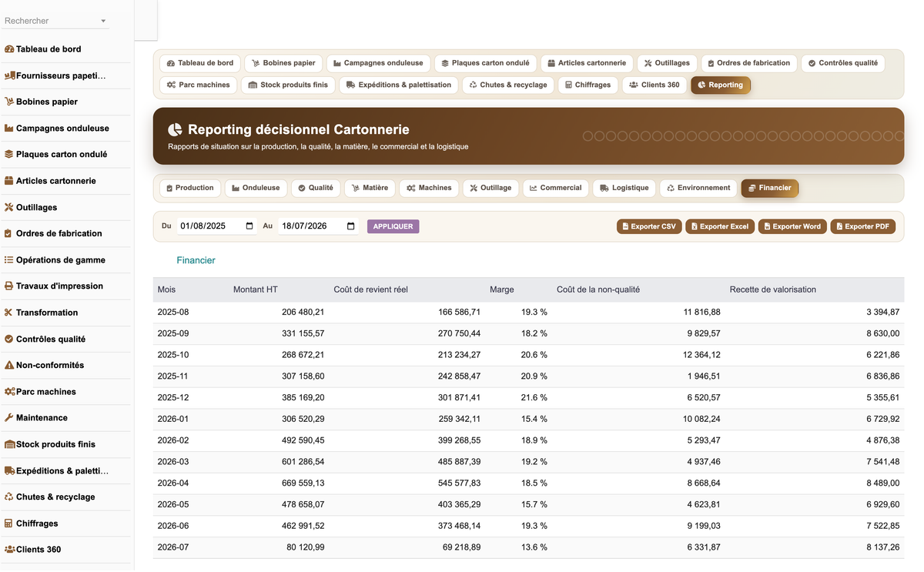The height and width of the screenshot is (572, 924).
Task: Click the Stock produits finis sidebar icon
Action: (10, 444)
